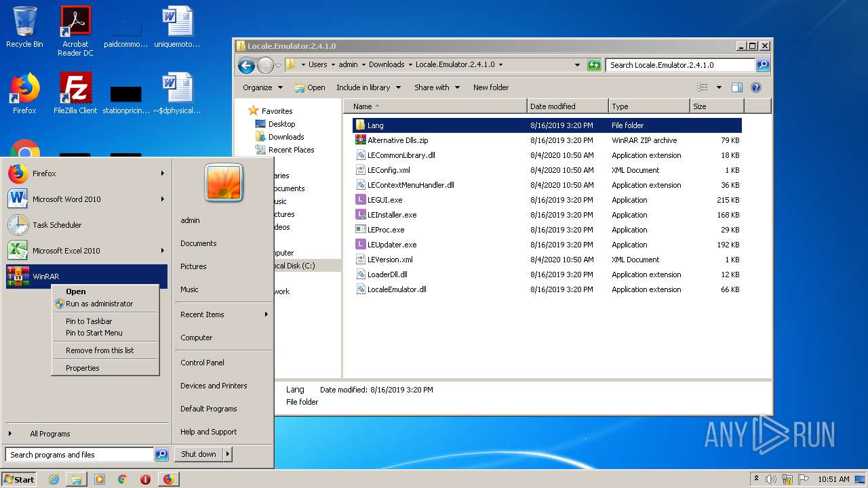The width and height of the screenshot is (868, 488).
Task: Select Alternative Dlls.zip archive
Action: click(x=397, y=140)
